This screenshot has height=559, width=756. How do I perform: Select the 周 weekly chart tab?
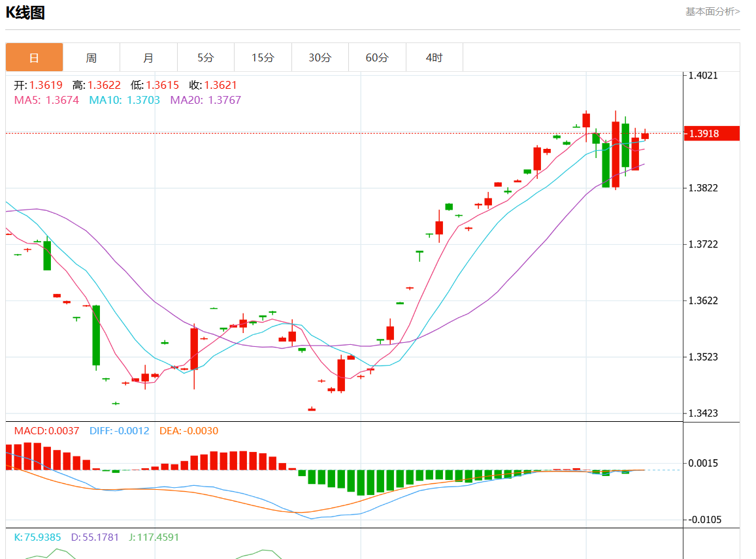91,57
